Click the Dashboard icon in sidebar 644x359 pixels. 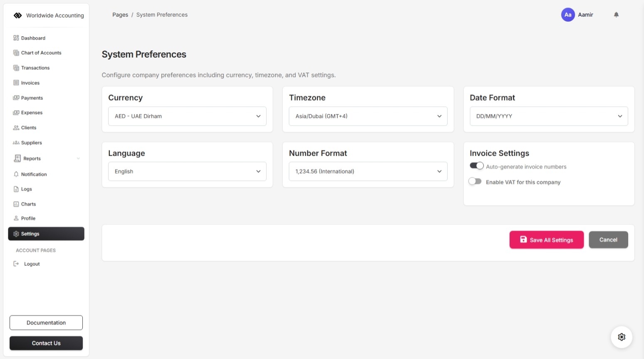(x=16, y=38)
